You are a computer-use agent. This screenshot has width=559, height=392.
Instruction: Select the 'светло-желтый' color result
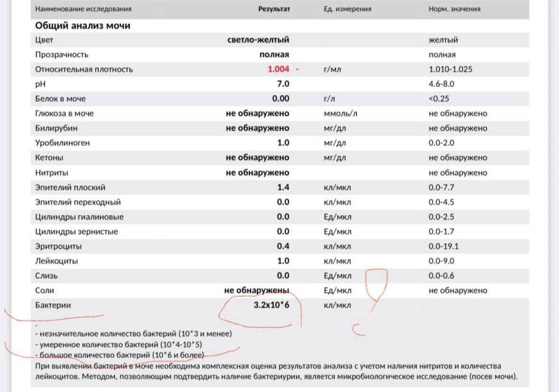[x=258, y=40]
